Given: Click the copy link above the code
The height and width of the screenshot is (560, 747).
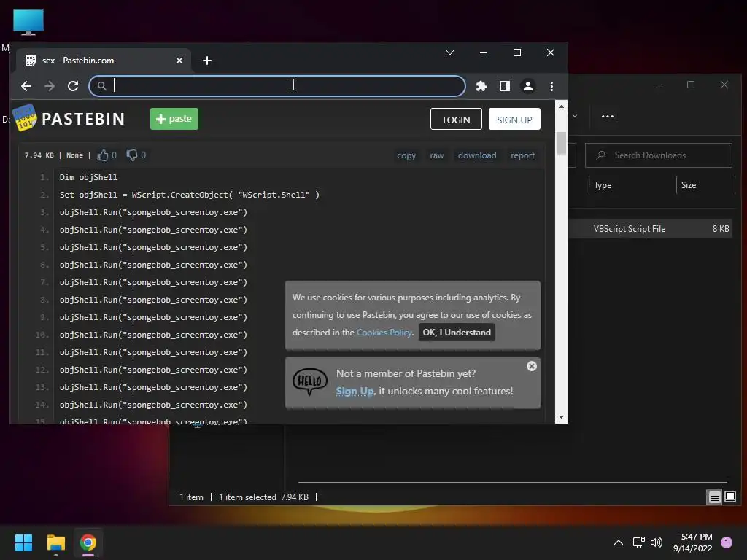Looking at the screenshot, I should tap(406, 155).
